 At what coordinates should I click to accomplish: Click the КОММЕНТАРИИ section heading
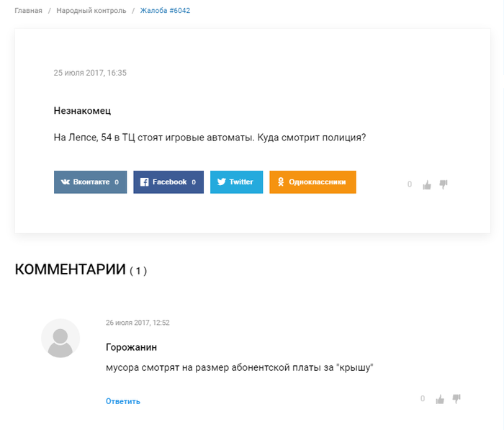click(x=71, y=270)
